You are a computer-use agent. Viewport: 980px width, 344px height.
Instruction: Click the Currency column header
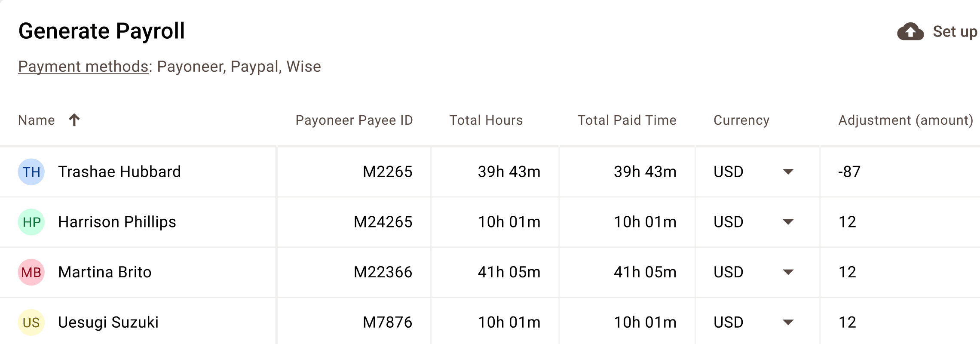coord(741,120)
